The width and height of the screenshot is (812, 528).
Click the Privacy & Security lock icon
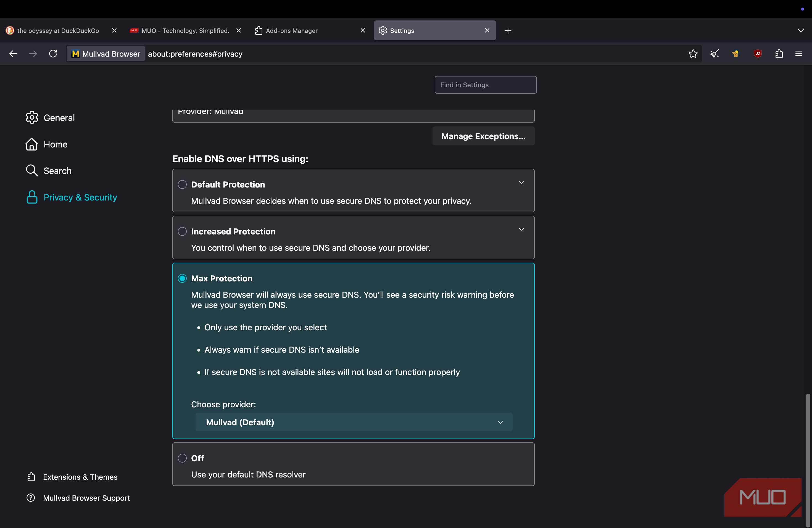pyautogui.click(x=32, y=197)
